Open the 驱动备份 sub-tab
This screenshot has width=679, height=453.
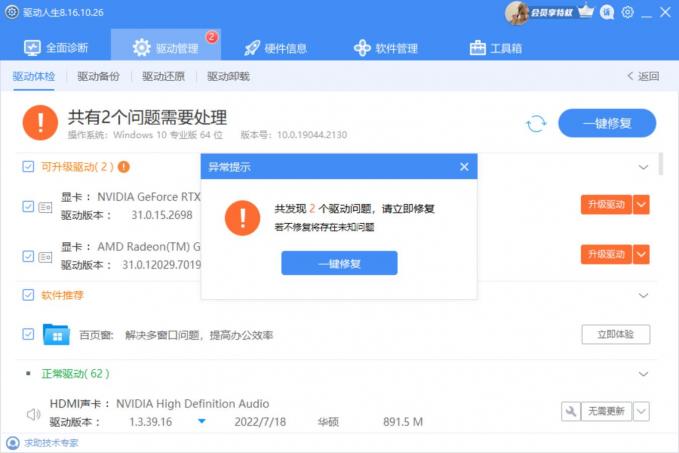pyautogui.click(x=98, y=76)
